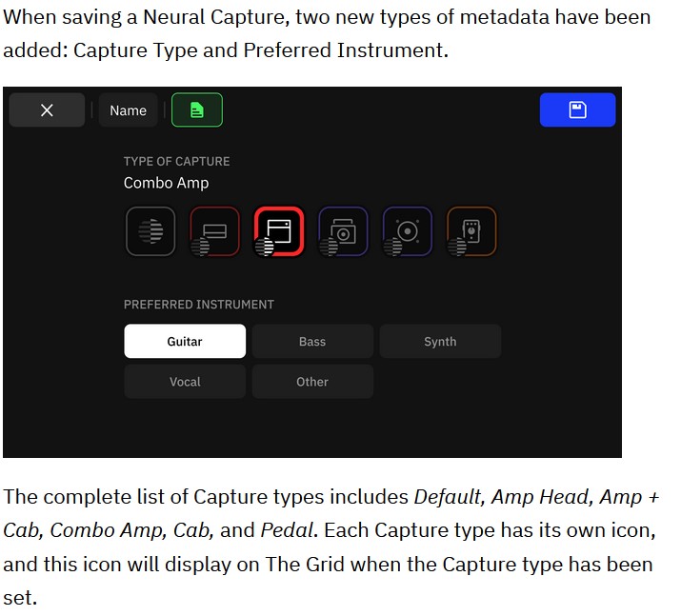Select the highlighted Combo Amp capture icon
Image resolution: width=681 pixels, height=616 pixels.
point(279,231)
